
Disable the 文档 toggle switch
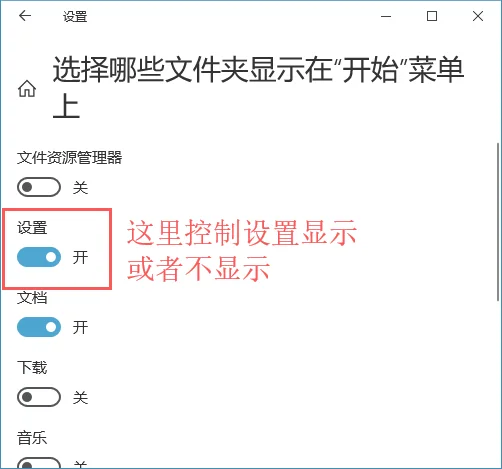39,327
